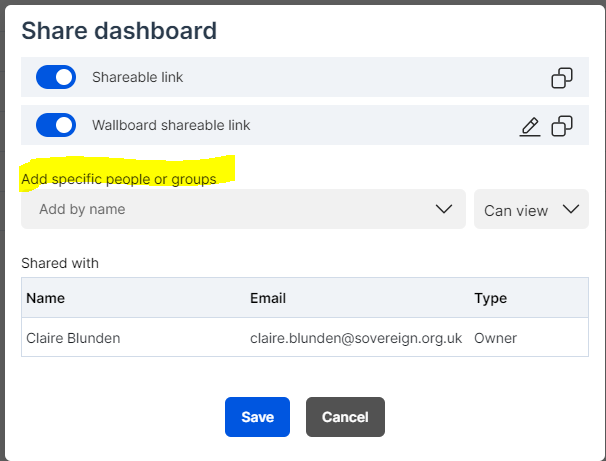Click the claire.blunden@sovereign.org.uk email cell
Image resolution: width=606 pixels, height=461 pixels.
[356, 338]
